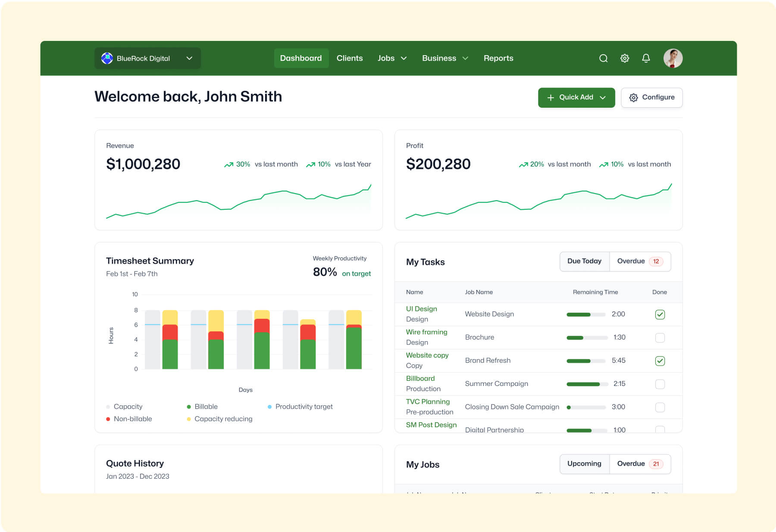This screenshot has width=776, height=532.
Task: Click the Capacity legend item below the chart
Action: 128,406
